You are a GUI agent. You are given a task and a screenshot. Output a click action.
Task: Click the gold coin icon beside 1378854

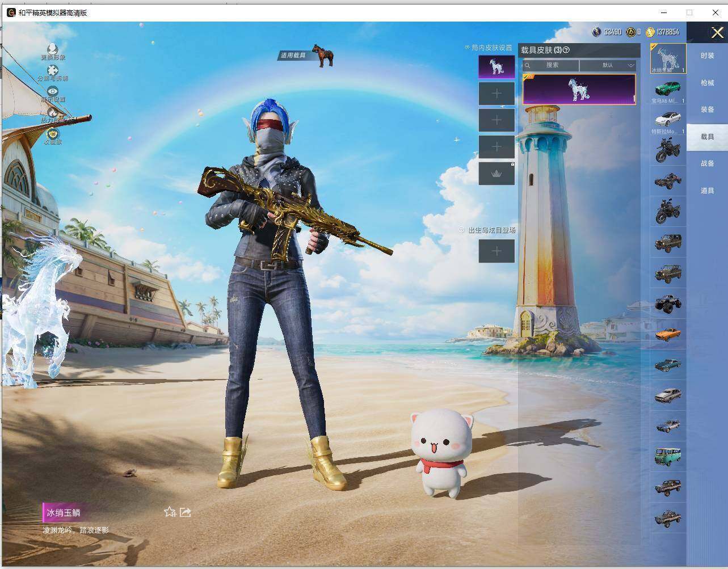point(650,32)
